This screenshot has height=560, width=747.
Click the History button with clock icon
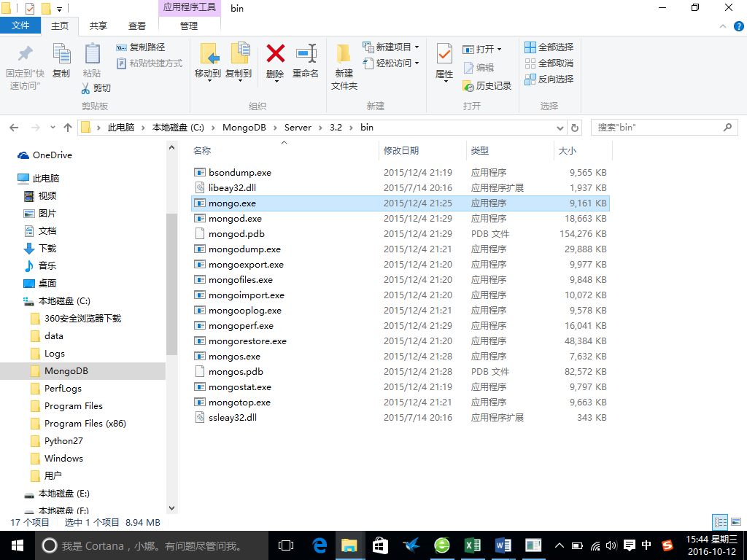tap(487, 86)
